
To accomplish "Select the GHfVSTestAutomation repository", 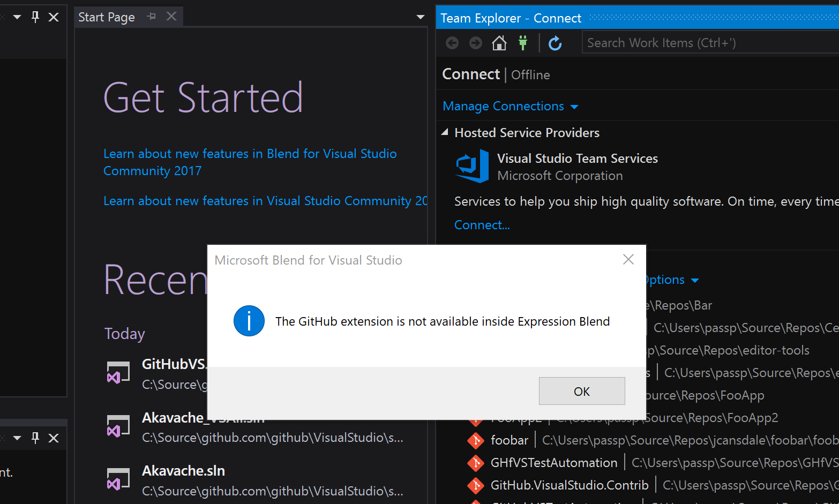I will point(554,463).
